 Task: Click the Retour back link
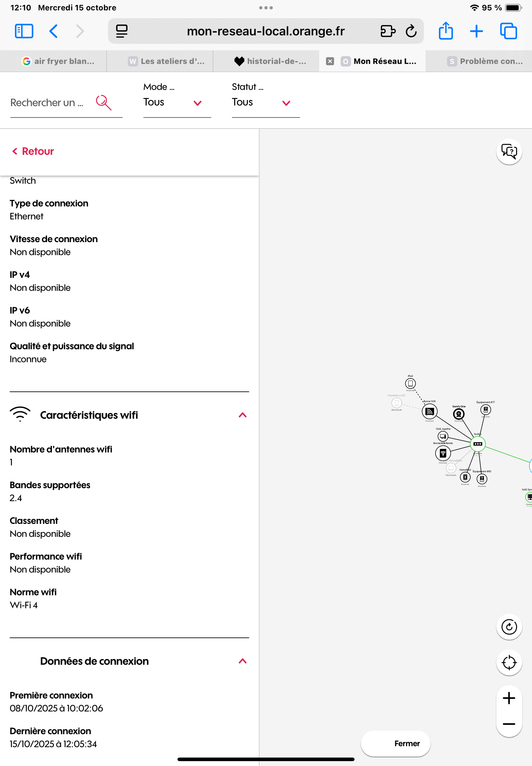[x=33, y=151]
